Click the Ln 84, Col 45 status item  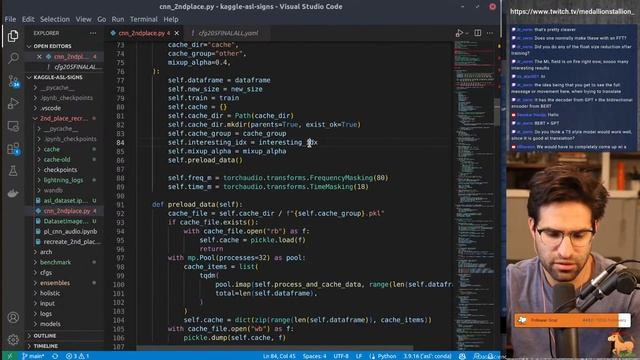279,356
